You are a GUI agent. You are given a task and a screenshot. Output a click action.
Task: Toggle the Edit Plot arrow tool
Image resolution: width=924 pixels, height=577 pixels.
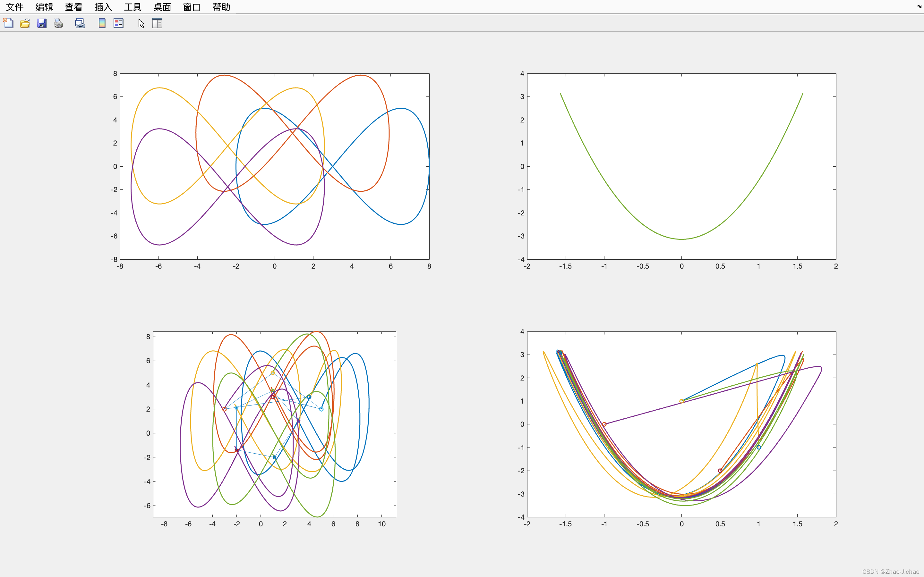141,23
